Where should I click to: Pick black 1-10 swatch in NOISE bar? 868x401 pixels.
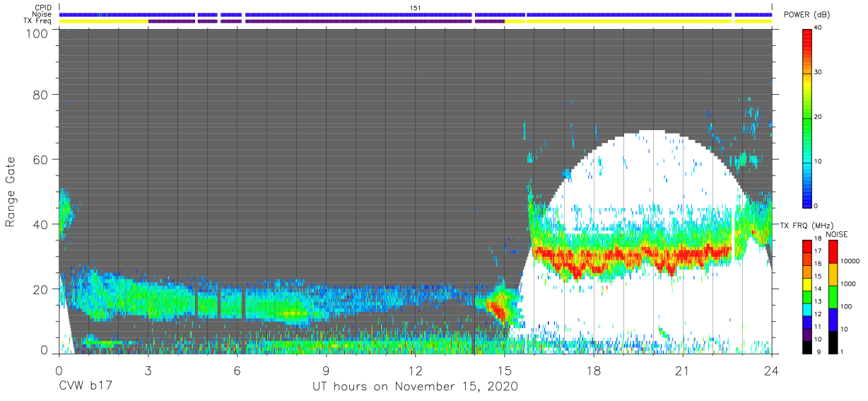pyautogui.click(x=833, y=341)
